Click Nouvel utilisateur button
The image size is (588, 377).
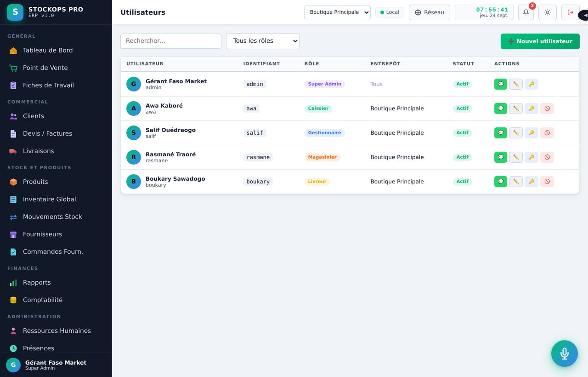[540, 41]
